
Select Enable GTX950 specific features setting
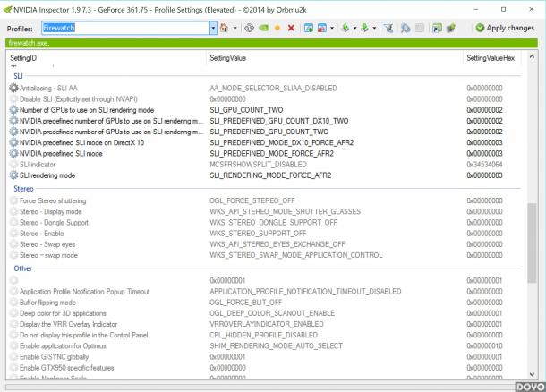click(x=66, y=368)
